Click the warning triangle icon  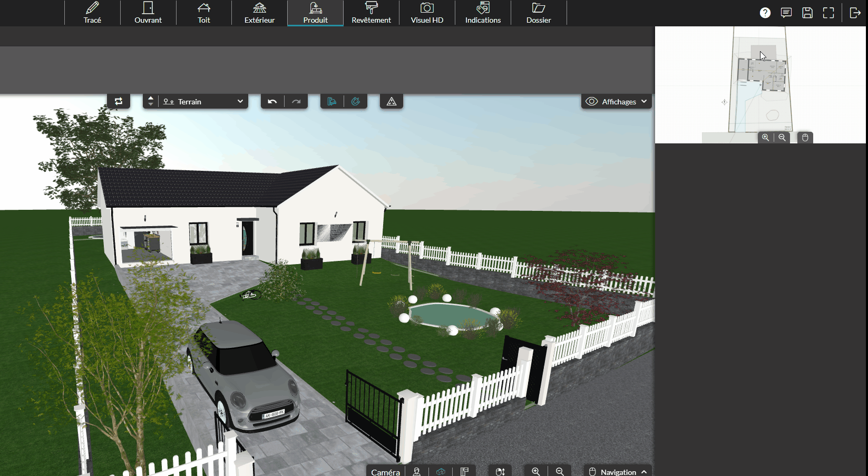coord(392,102)
